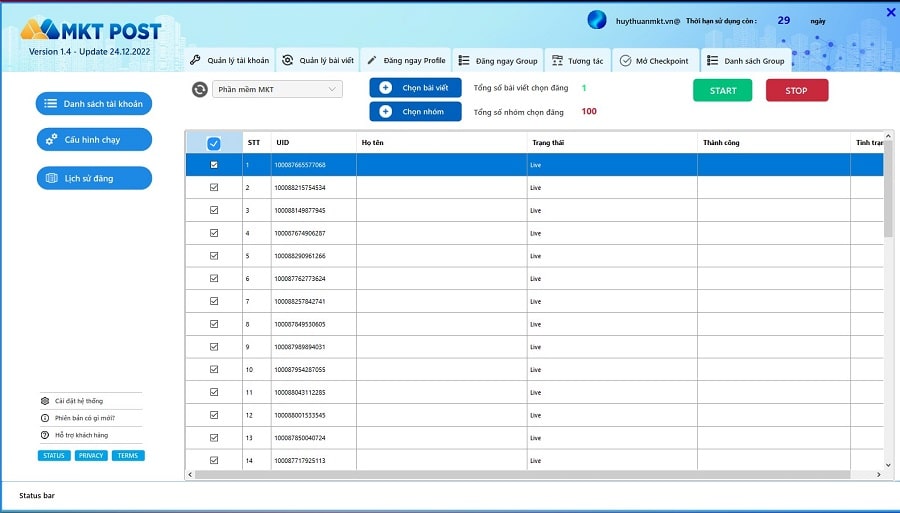Uncheck the checkbox for row 10

click(214, 369)
